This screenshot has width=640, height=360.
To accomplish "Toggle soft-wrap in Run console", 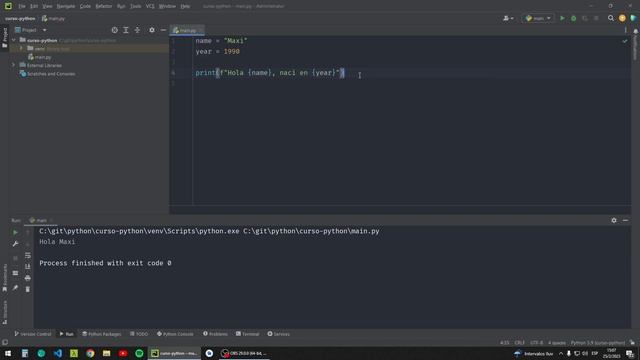I will pyautogui.click(x=28, y=256).
